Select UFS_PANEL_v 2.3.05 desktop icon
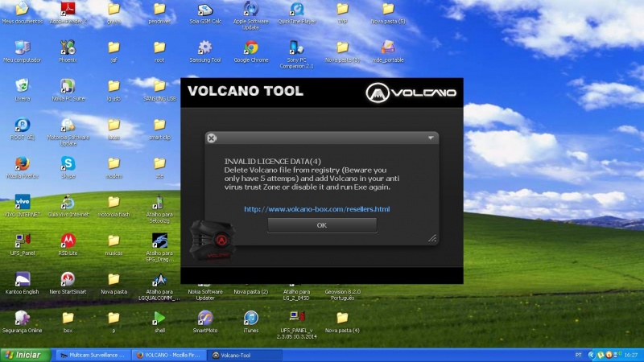Screen dimensions: 644x362 (296, 325)
